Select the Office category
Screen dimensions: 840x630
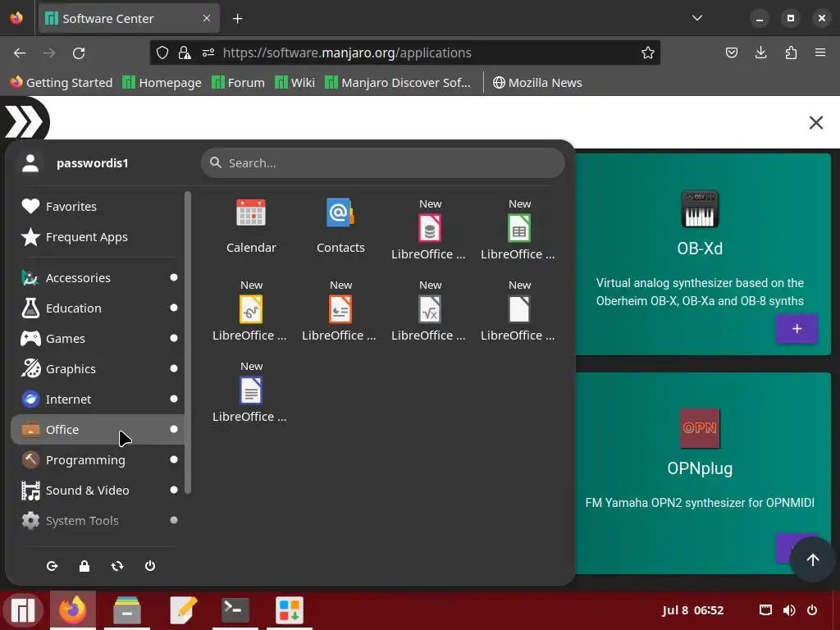tap(98, 429)
